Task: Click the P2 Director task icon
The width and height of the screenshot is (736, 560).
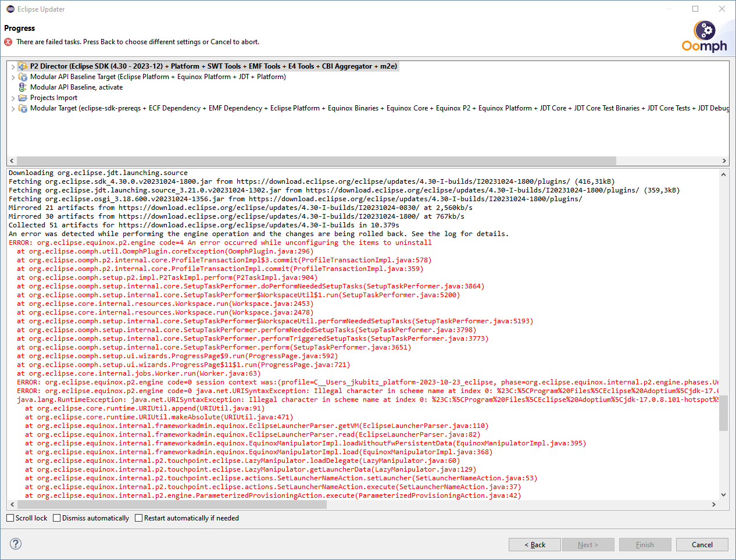Action: tap(22, 66)
